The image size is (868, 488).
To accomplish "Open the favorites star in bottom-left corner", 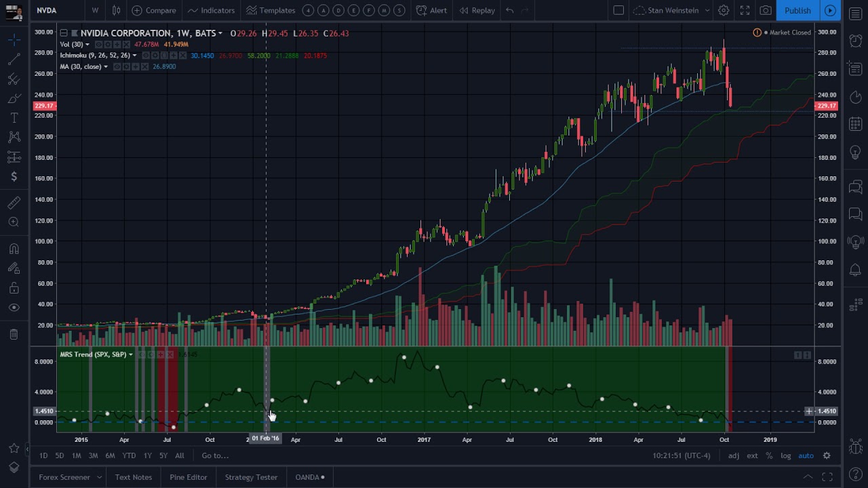I will tap(14, 448).
